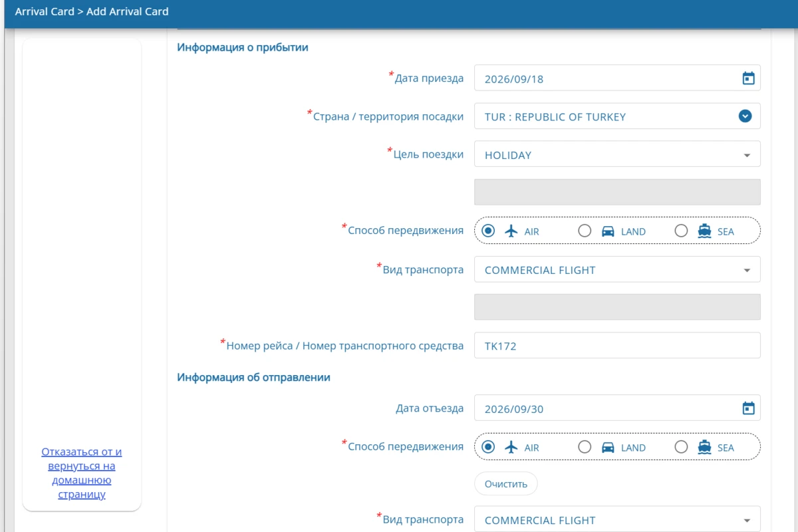Click the car icon in arrival travel mode

(x=608, y=231)
